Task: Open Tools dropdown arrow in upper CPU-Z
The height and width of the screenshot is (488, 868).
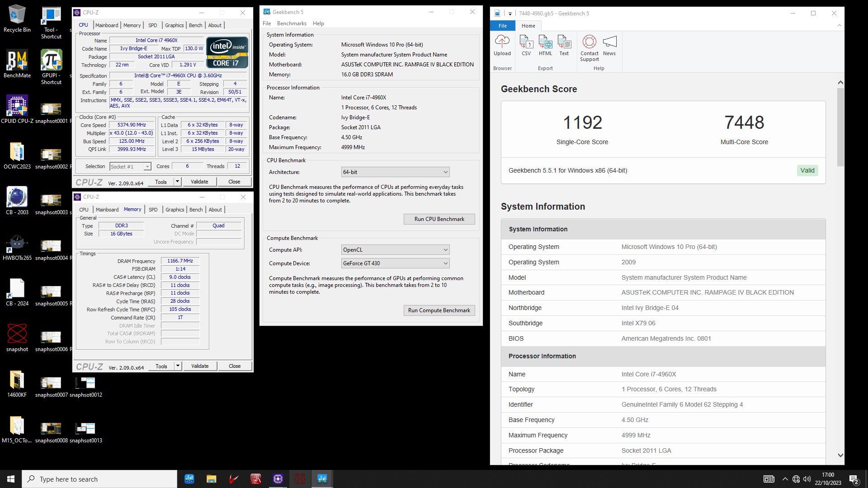Action: [177, 182]
